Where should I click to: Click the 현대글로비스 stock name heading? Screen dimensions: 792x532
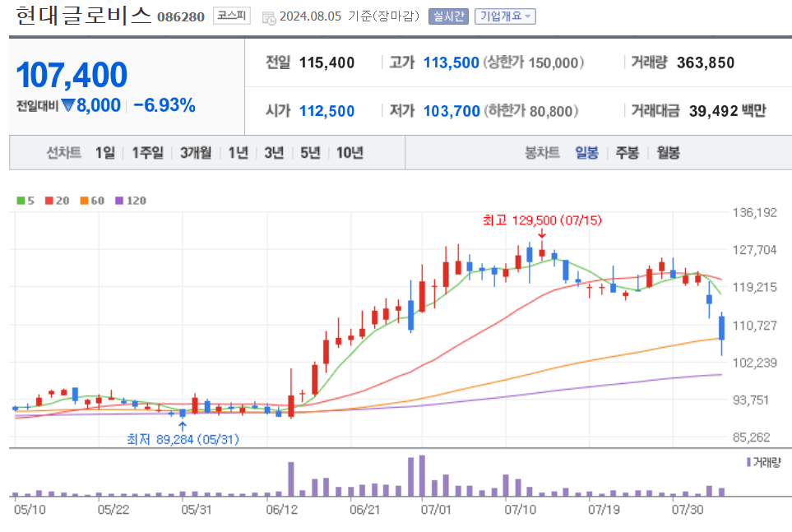83,15
